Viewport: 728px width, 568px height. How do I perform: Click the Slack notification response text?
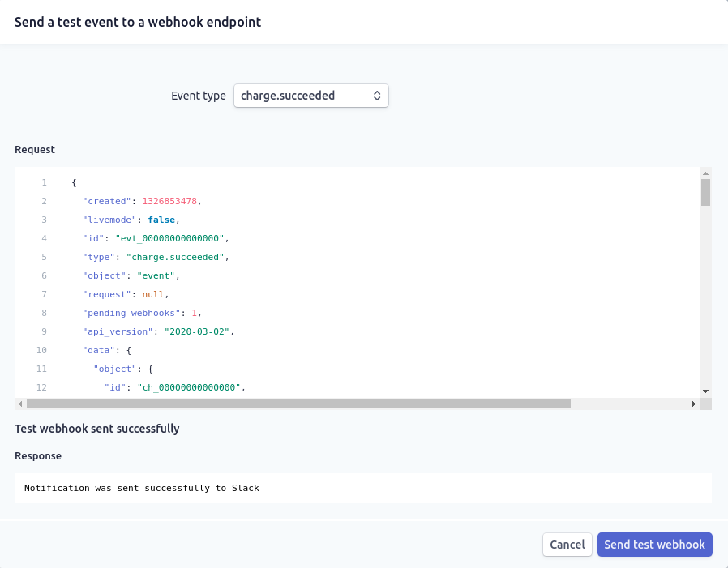(x=142, y=488)
